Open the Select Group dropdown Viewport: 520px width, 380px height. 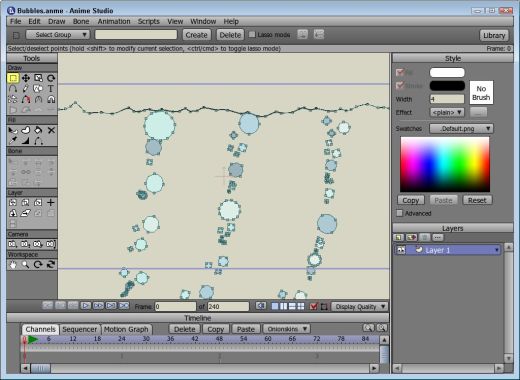(58, 35)
